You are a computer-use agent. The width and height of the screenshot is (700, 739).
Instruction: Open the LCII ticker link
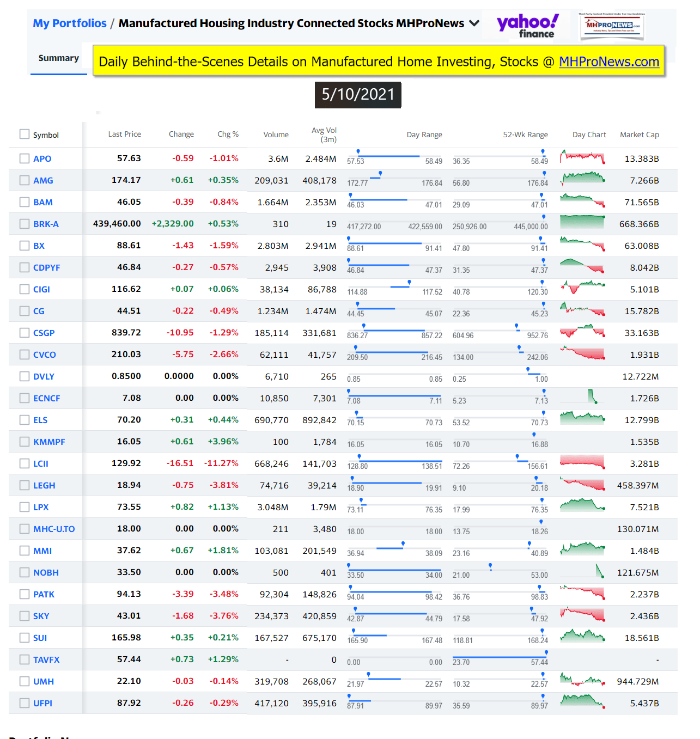tap(40, 463)
